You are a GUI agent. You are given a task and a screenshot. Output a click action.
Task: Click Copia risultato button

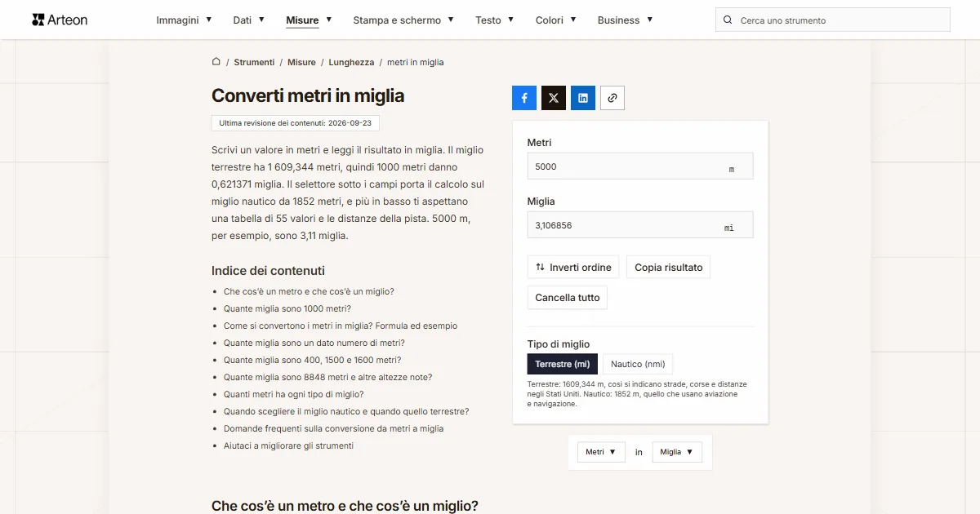pos(669,268)
